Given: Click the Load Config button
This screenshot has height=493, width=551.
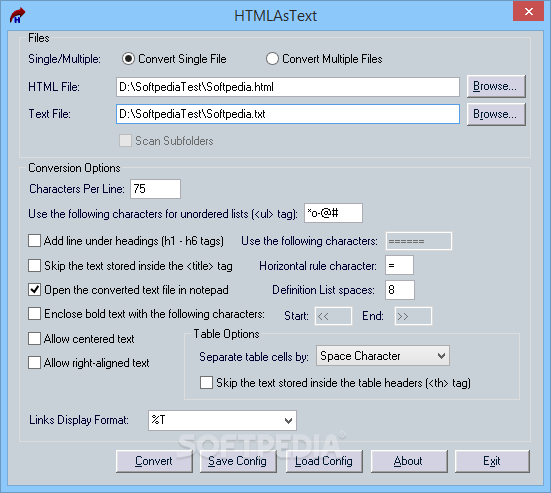Looking at the screenshot, I should click(x=324, y=461).
